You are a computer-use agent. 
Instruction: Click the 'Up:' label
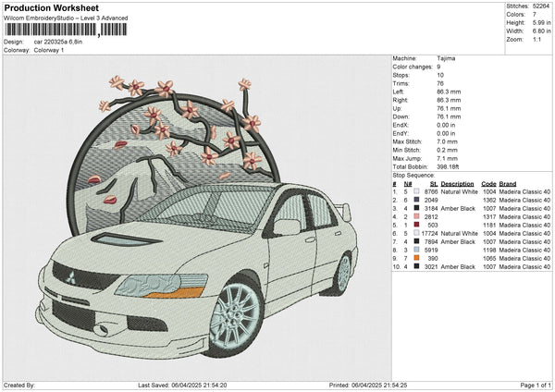pyautogui.click(x=397, y=108)
